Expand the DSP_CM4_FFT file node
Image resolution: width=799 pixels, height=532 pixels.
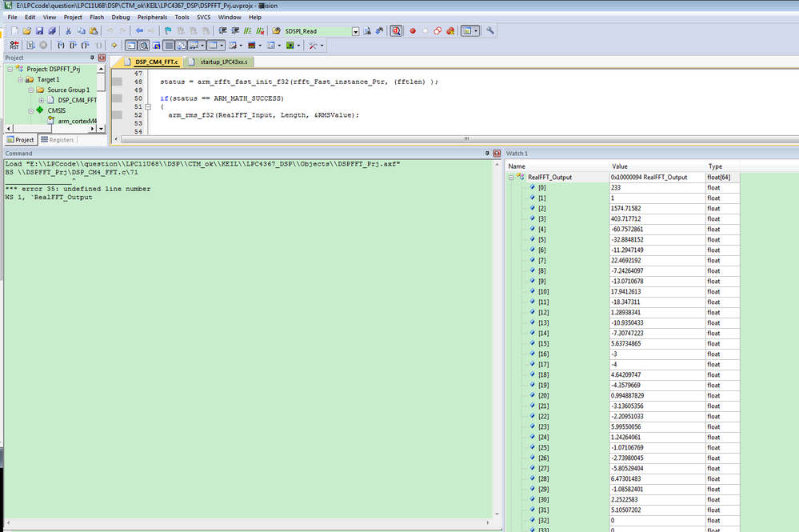(x=42, y=100)
